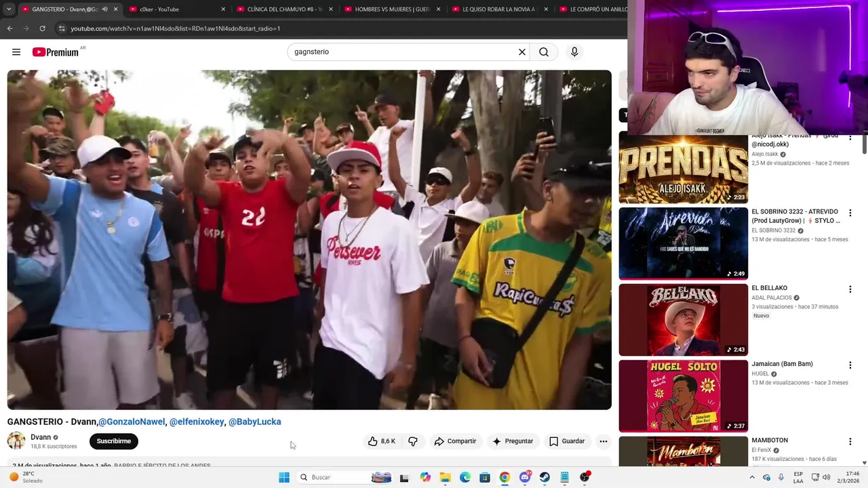Expand hidden system tray icons chevron
Image resolution: width=868 pixels, height=488 pixels.
click(x=752, y=477)
